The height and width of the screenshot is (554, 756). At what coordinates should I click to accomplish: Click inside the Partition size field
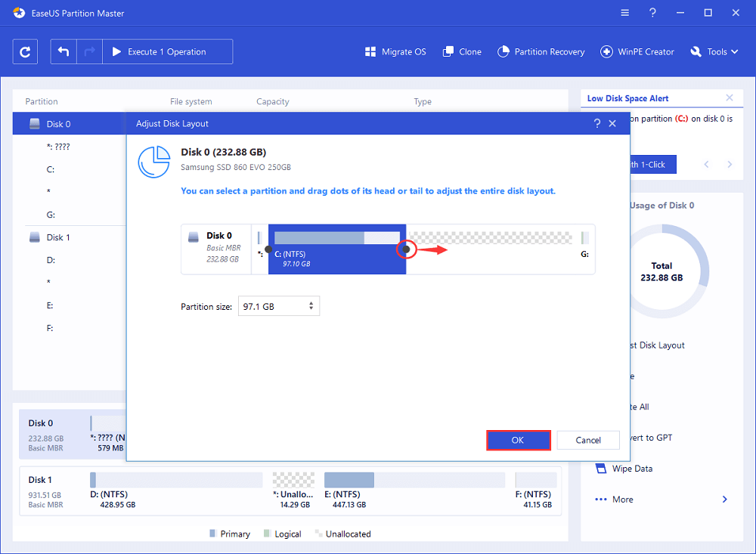point(272,307)
